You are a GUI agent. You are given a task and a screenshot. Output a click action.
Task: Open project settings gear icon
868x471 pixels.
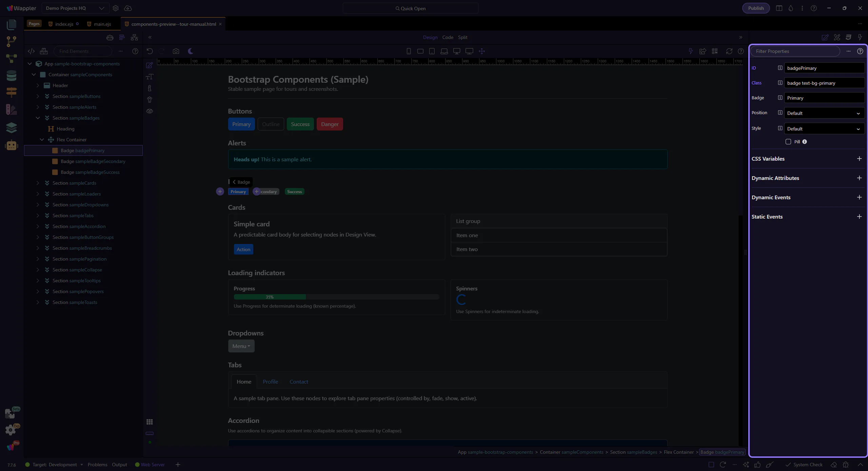(x=116, y=8)
